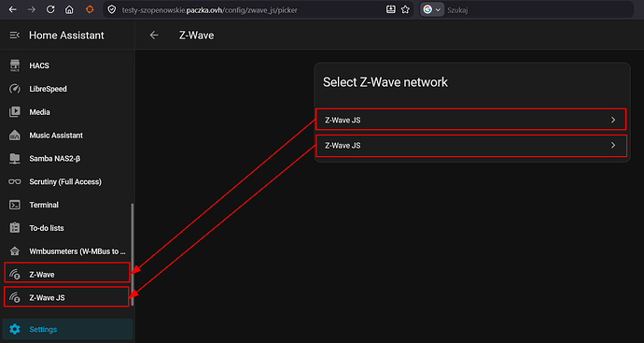The image size is (644, 343).
Task: Open Samba NAS2-β sidebar entry
Action: click(x=66, y=158)
